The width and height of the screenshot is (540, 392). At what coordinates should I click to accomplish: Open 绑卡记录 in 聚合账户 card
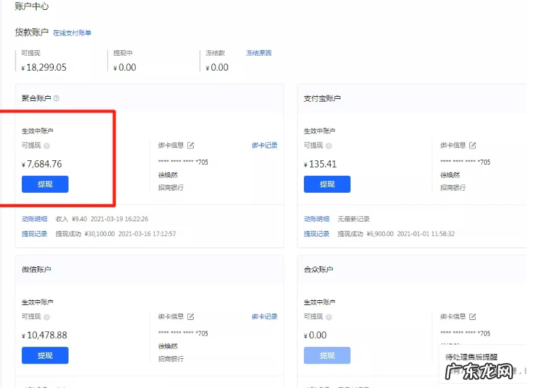click(x=264, y=145)
